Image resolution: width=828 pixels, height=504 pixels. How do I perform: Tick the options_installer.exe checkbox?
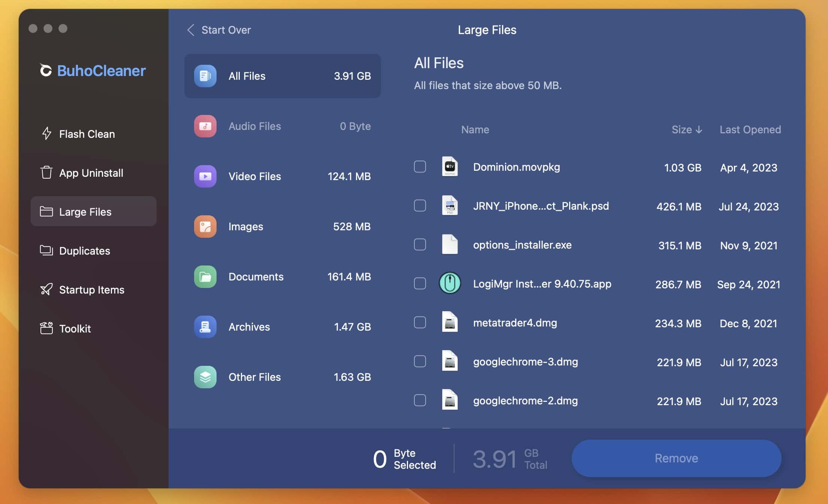click(x=420, y=245)
